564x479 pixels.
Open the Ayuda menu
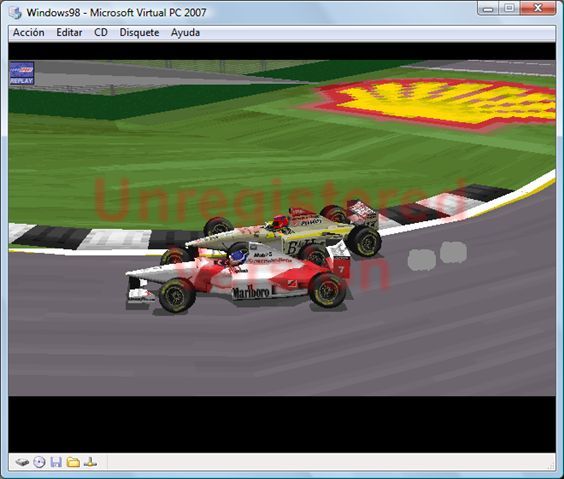click(185, 33)
